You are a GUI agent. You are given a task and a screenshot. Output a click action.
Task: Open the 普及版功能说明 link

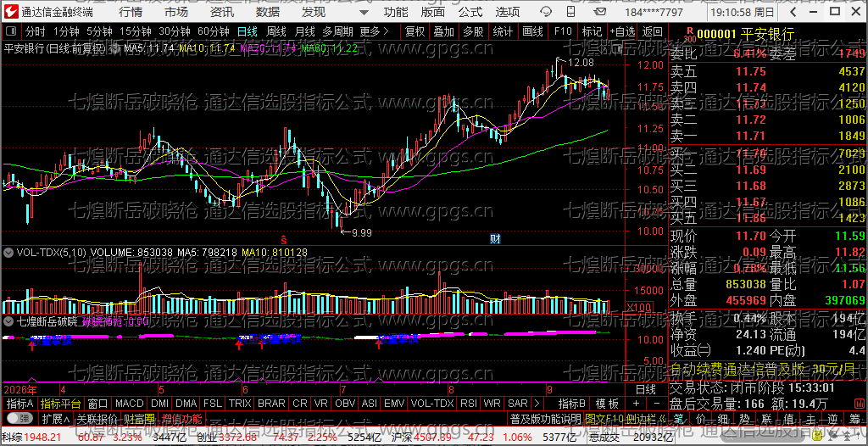click(x=545, y=418)
